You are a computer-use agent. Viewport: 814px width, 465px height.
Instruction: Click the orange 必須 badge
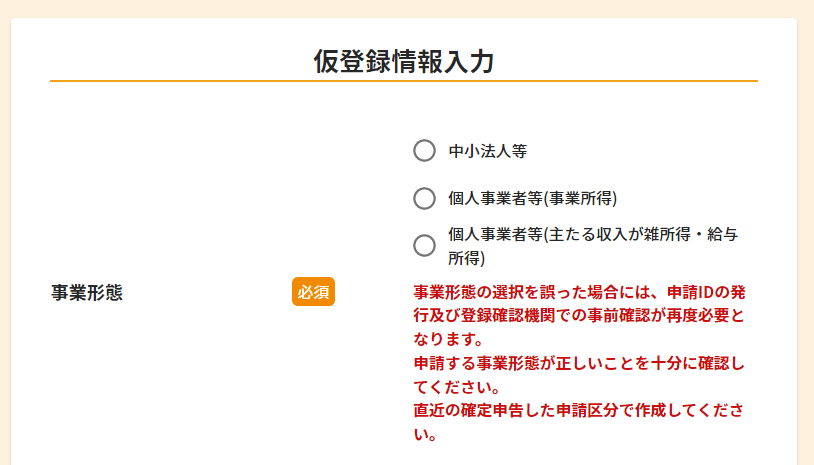[x=313, y=292]
